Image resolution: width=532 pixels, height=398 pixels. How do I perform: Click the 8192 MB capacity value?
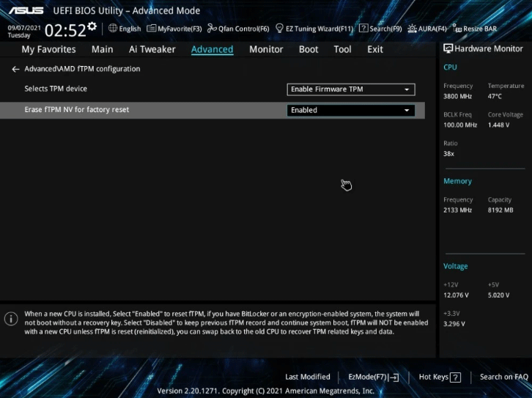(x=500, y=210)
